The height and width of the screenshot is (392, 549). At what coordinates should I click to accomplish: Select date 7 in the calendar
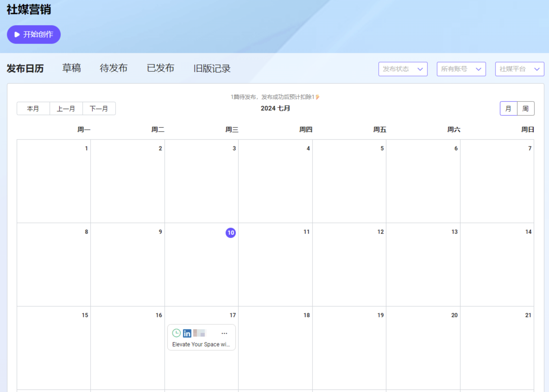point(530,149)
